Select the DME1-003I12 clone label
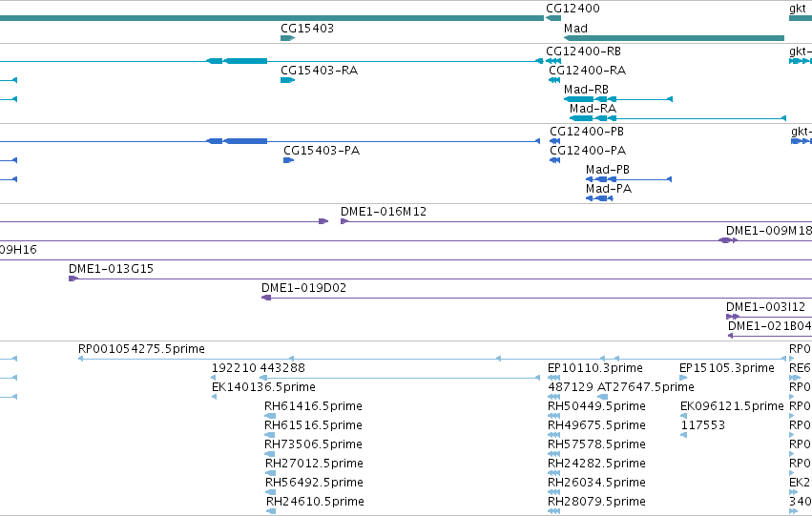Screen dimensions: 812x516 tap(765, 307)
